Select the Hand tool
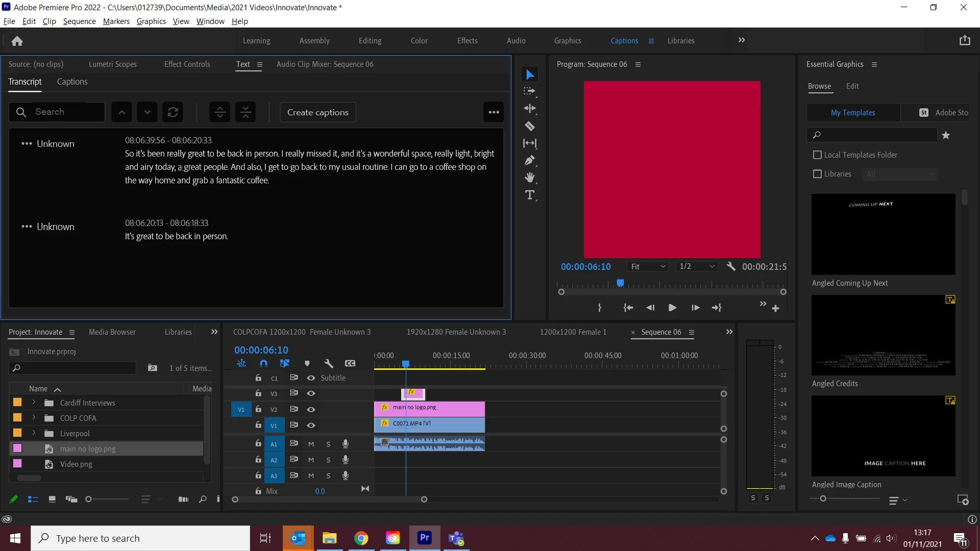Viewport: 980px width, 551px height. click(530, 178)
